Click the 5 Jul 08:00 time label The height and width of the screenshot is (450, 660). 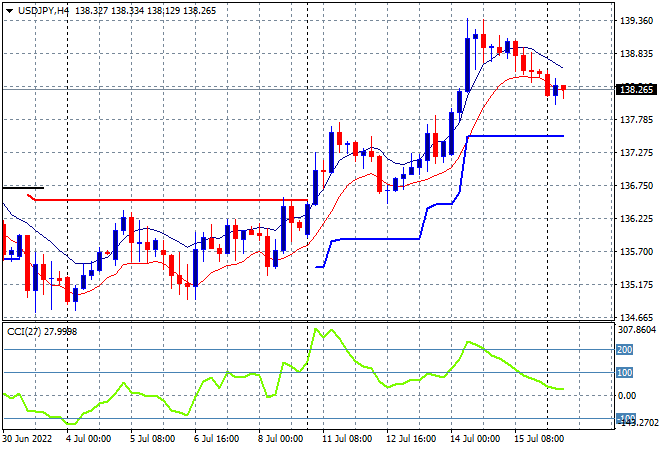pos(152,439)
